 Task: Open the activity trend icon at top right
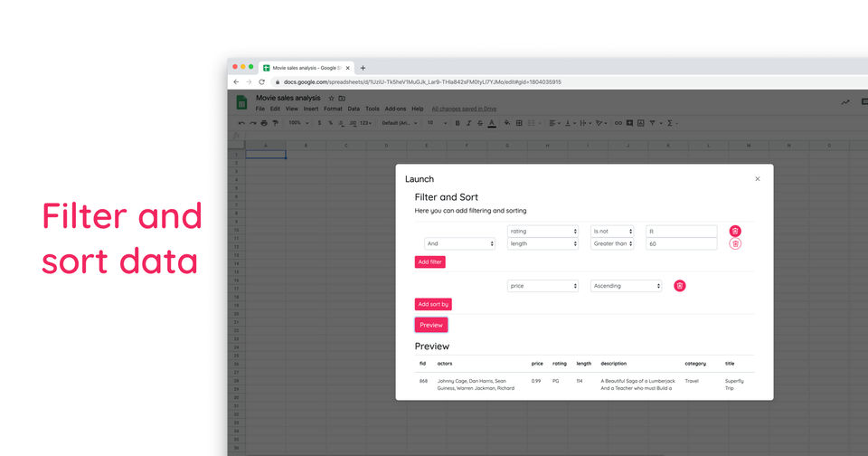pyautogui.click(x=844, y=102)
